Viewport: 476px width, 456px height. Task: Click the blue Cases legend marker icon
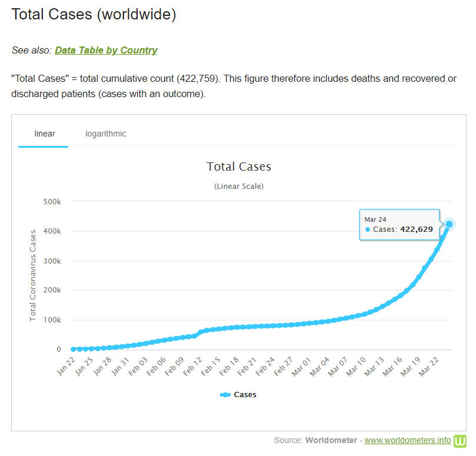[x=225, y=394]
